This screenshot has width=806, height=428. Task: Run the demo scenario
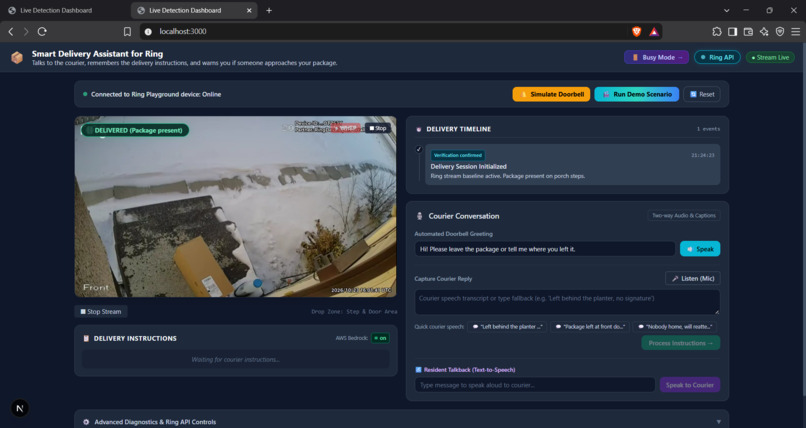636,94
